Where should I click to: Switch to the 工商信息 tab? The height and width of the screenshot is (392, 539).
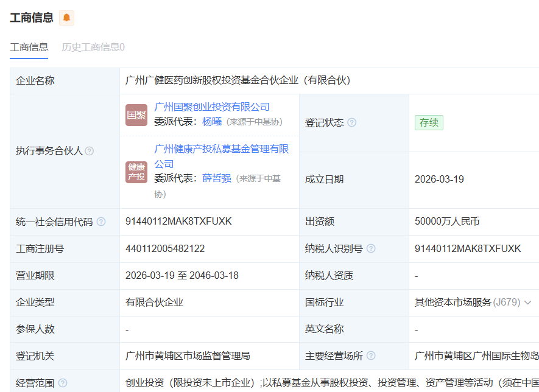click(x=29, y=47)
